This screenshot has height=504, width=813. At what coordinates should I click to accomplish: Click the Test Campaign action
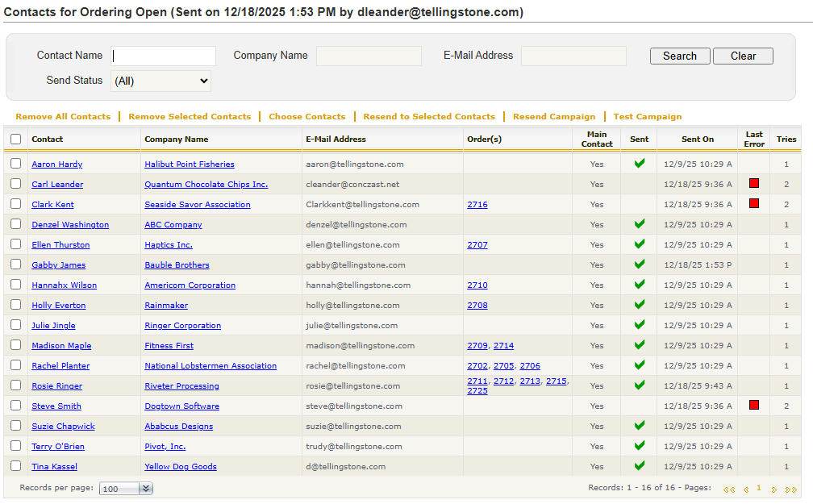647,117
